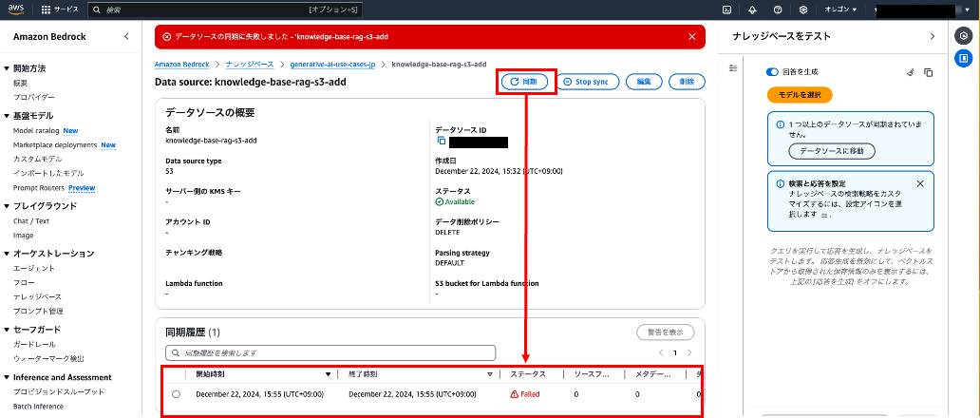Open エージェント in the sidebar
980x418 pixels.
pos(34,268)
